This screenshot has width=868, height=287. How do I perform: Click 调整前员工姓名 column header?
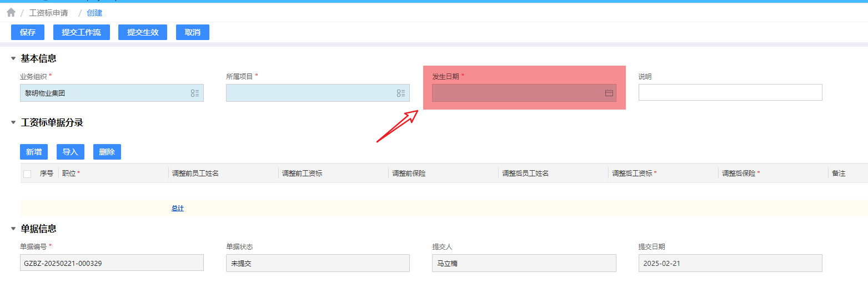click(195, 174)
